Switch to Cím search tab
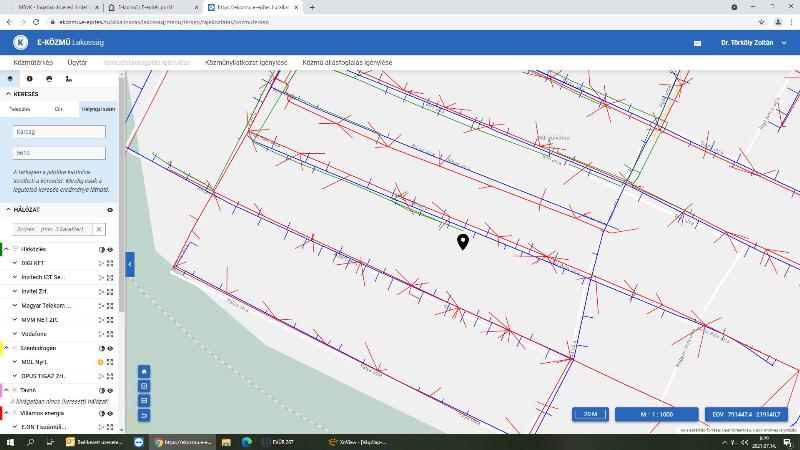Screen dimensions: 800x450 point(59,109)
